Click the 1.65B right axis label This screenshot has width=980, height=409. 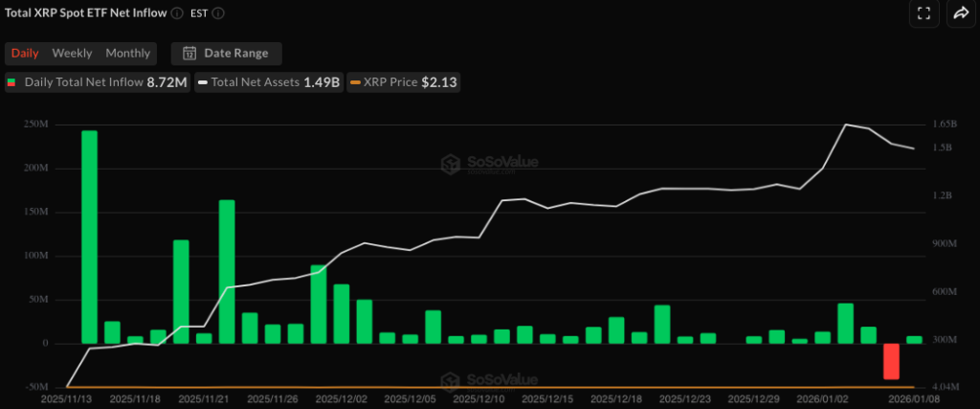(945, 124)
